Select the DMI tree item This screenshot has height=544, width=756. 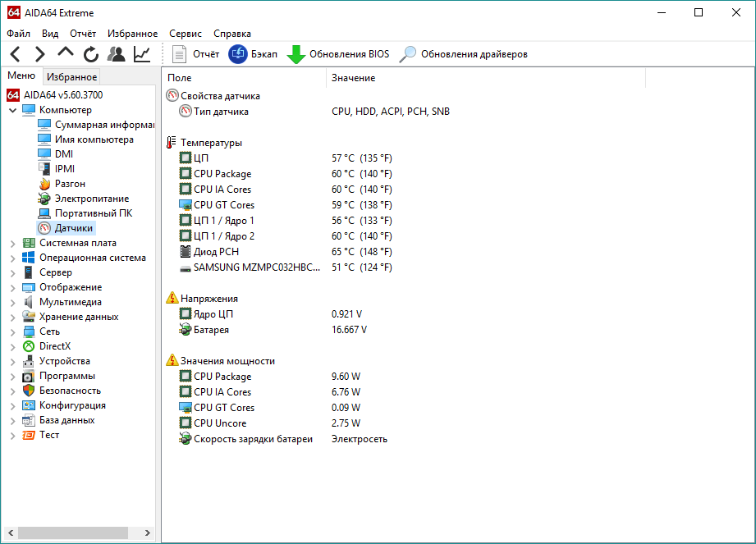[56, 154]
